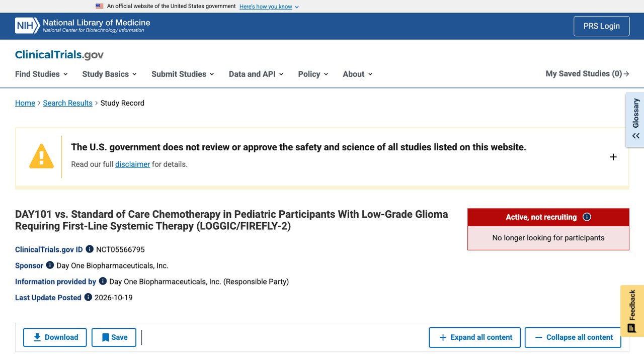Open the Study Basics menu
644x362 pixels.
(x=110, y=74)
